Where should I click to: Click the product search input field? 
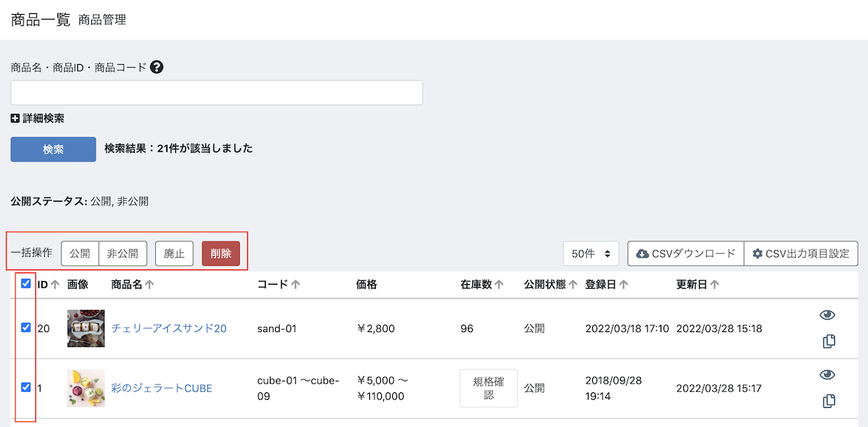coord(216,93)
